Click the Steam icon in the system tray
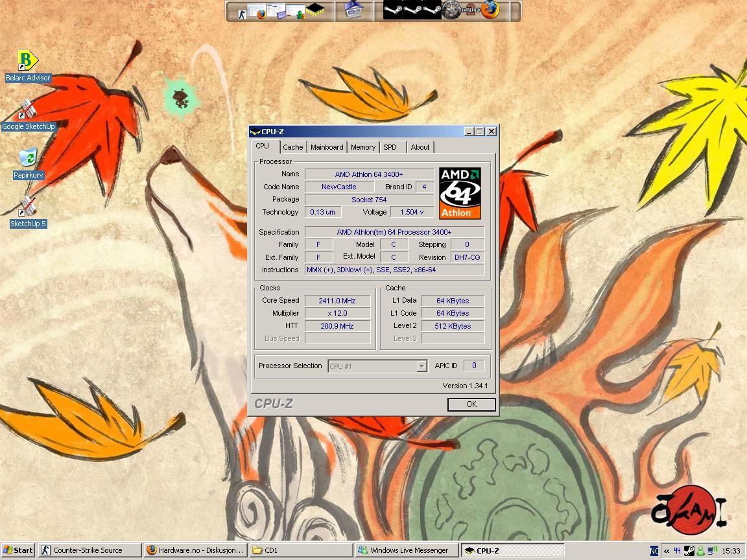 [x=689, y=551]
